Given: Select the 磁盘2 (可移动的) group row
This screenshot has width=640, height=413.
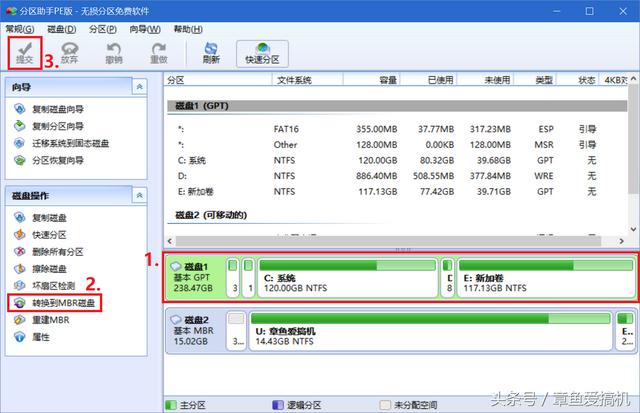Looking at the screenshot, I should (x=397, y=215).
